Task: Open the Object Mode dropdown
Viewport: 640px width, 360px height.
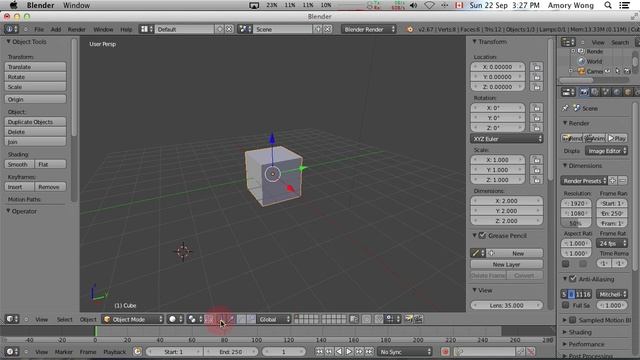Action: pos(133,319)
